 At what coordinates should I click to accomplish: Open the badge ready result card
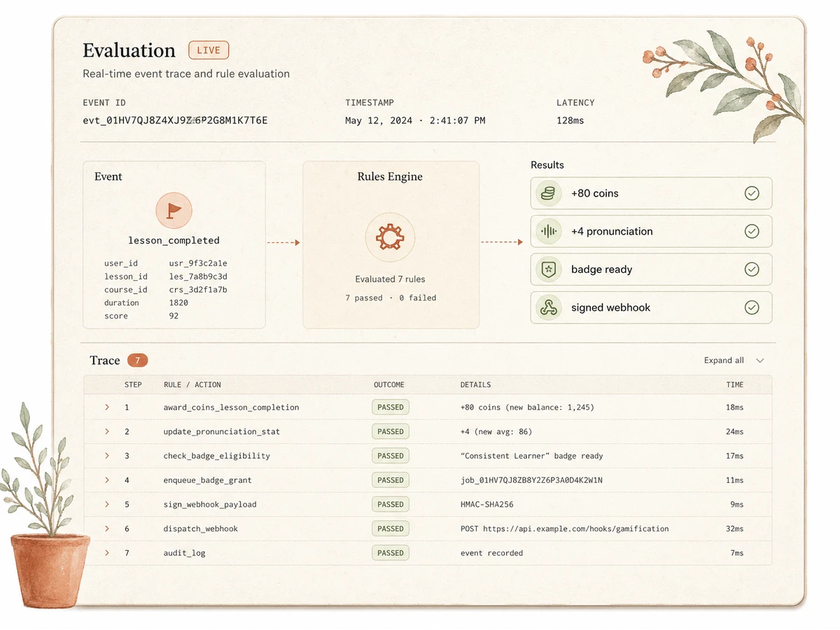pos(651,269)
